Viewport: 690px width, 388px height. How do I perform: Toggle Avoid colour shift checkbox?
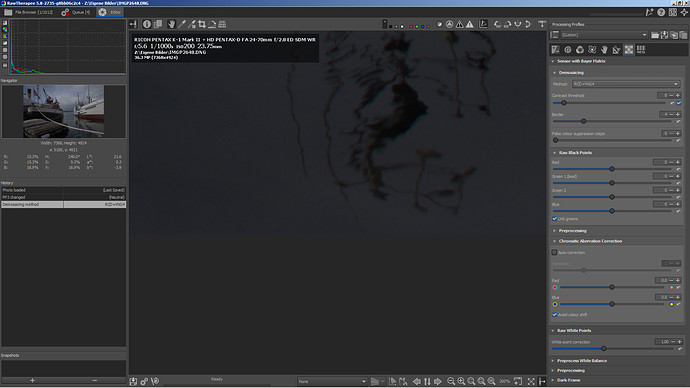tap(554, 315)
